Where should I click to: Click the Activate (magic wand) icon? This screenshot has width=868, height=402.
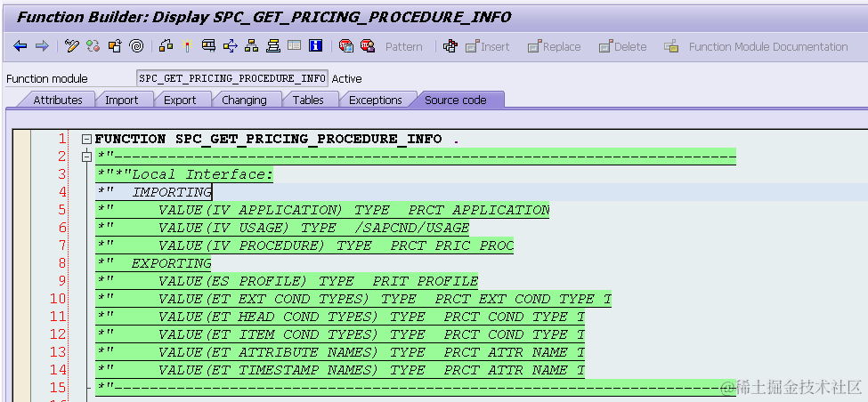[187, 46]
